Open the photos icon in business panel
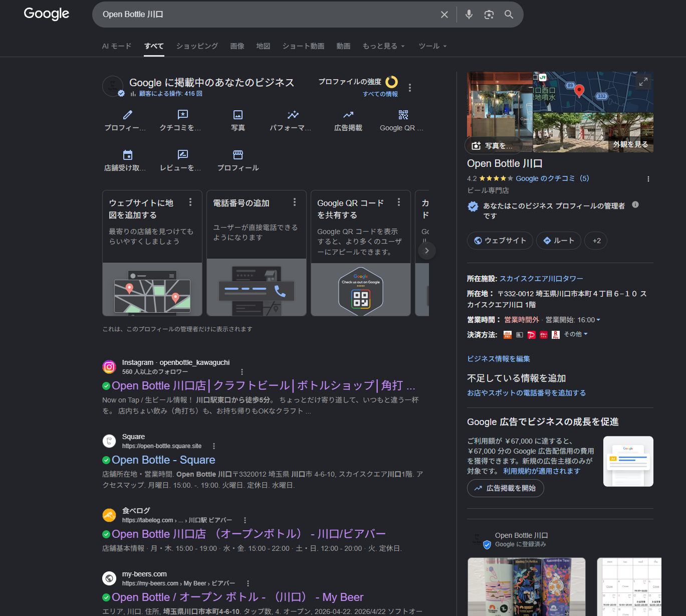 238,115
